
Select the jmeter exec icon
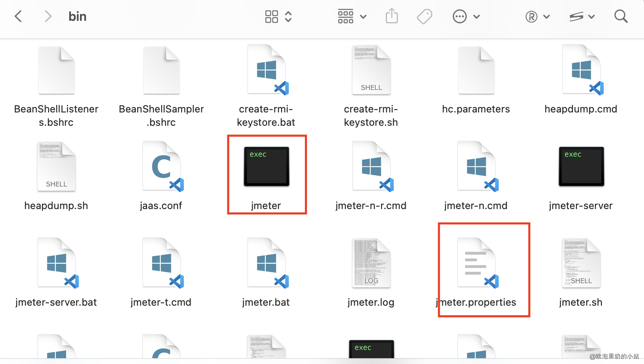point(267,167)
